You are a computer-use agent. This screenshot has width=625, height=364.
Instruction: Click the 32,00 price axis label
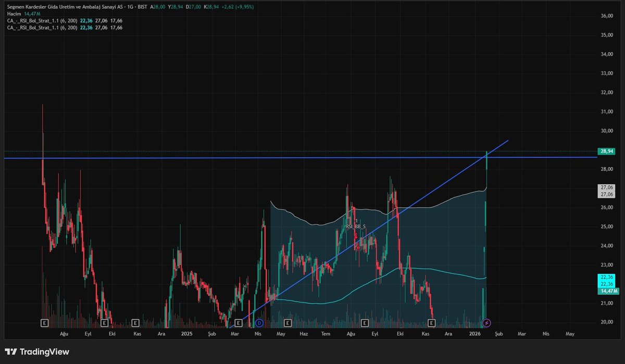click(607, 93)
